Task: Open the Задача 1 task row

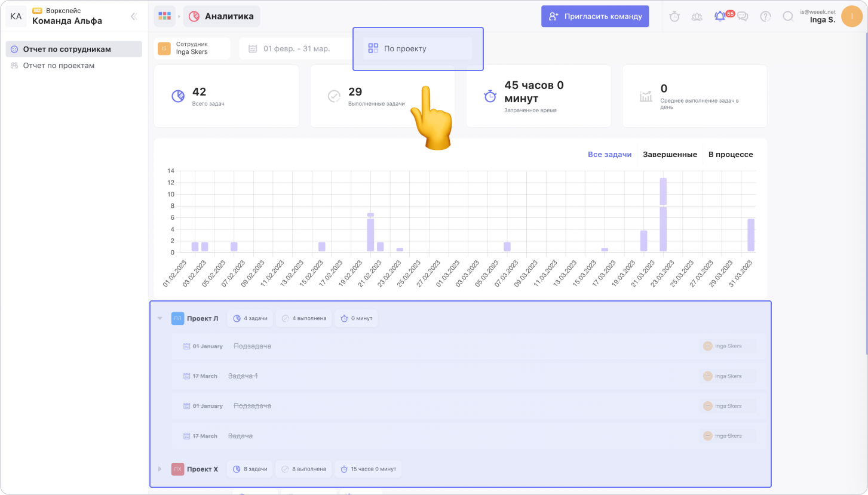Action: pos(243,376)
